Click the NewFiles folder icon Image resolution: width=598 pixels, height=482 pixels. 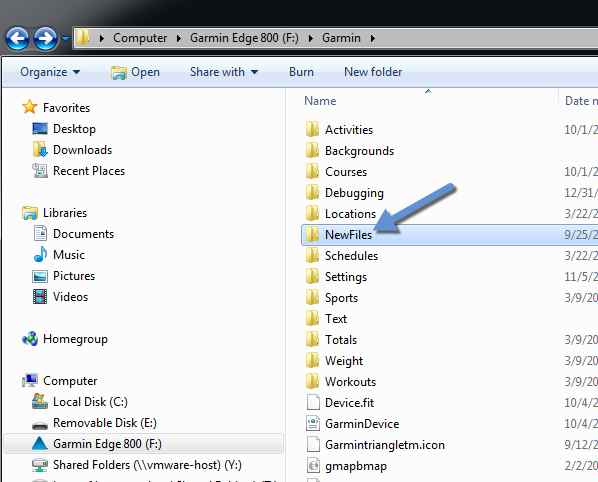312,235
